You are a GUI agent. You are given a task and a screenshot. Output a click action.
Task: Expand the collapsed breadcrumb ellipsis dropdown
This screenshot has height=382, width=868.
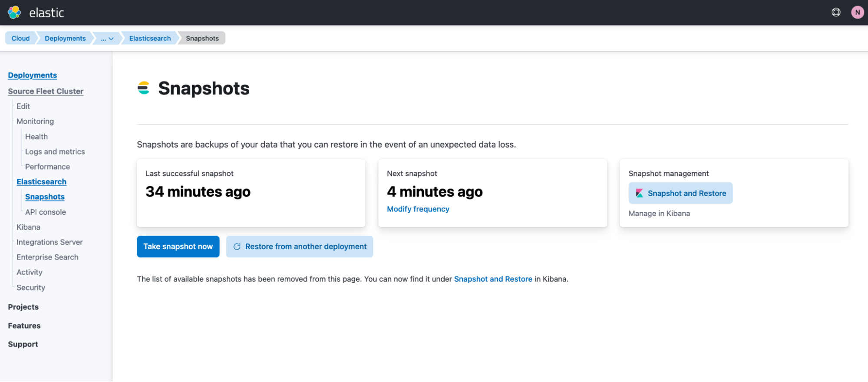107,38
